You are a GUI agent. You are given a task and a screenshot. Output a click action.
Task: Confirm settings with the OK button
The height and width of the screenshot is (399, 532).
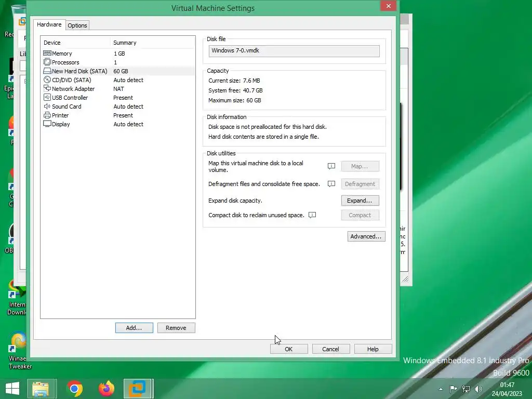click(x=289, y=349)
